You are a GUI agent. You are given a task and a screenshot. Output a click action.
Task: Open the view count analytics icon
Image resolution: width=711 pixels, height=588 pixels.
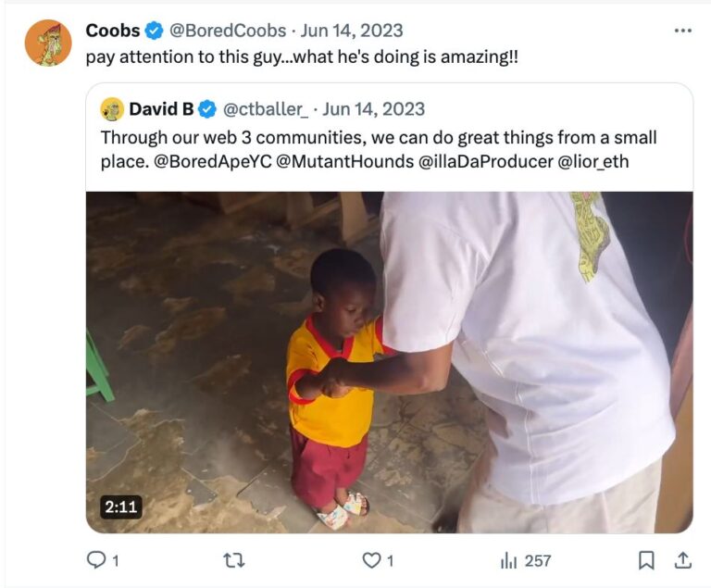pos(508,560)
